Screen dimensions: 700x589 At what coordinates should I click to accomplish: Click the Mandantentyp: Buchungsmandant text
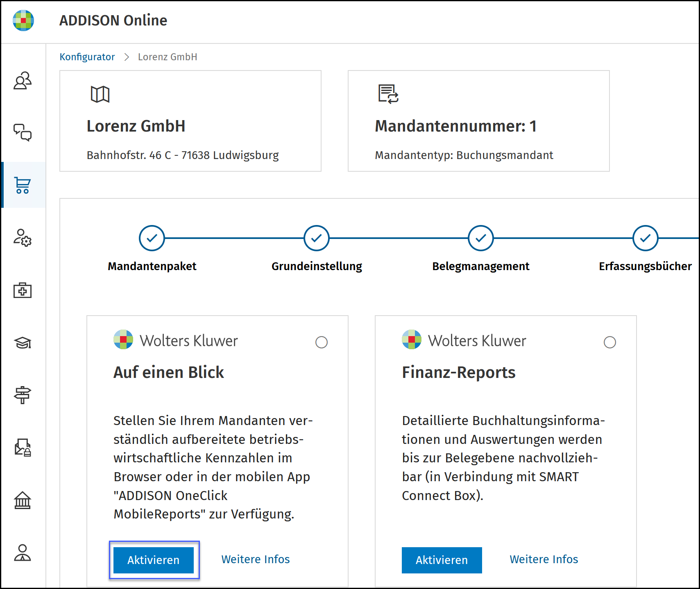coord(464,155)
